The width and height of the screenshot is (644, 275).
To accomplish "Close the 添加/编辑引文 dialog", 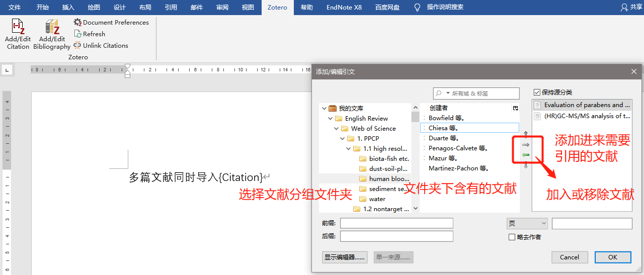I will (x=634, y=71).
